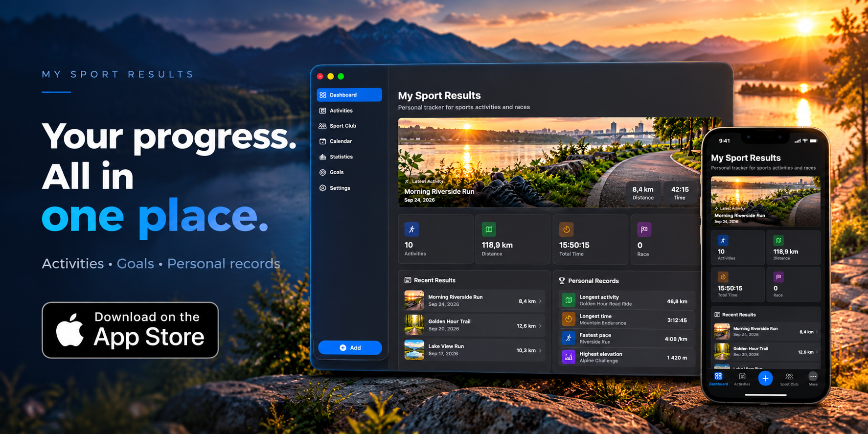Click the Goals target icon in sidebar
Image resolution: width=868 pixels, height=434 pixels.
click(x=323, y=172)
